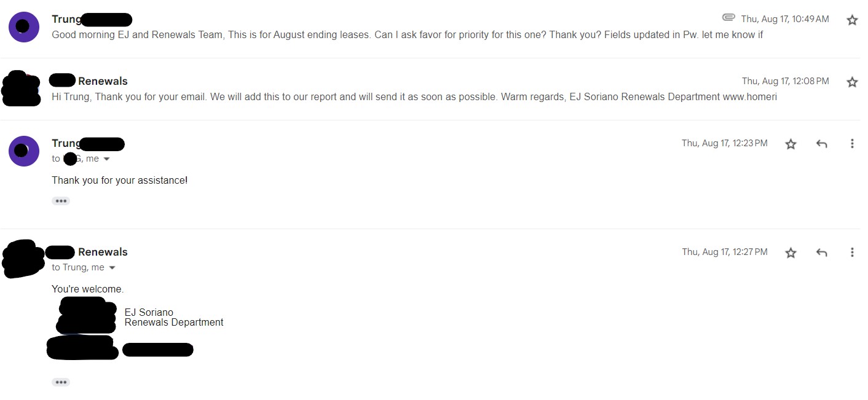The height and width of the screenshot is (400, 868).
Task: Show trimmed content below EJ Soriano's signature
Action: (x=61, y=382)
